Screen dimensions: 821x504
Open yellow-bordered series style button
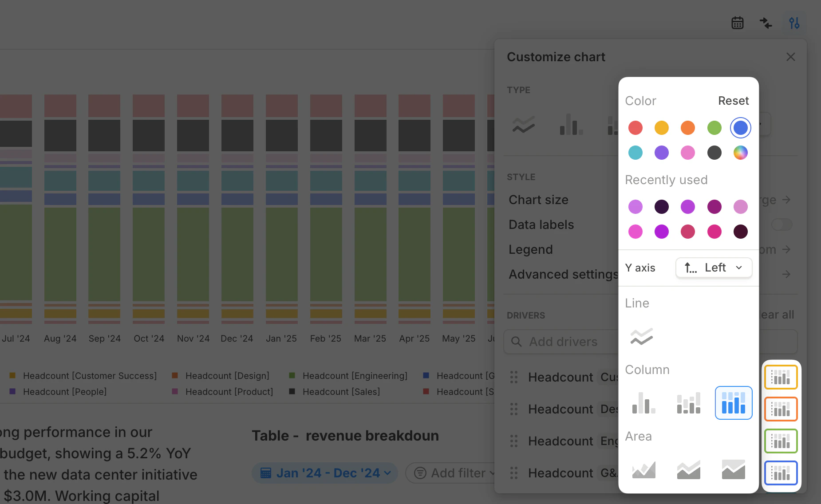pos(781,377)
